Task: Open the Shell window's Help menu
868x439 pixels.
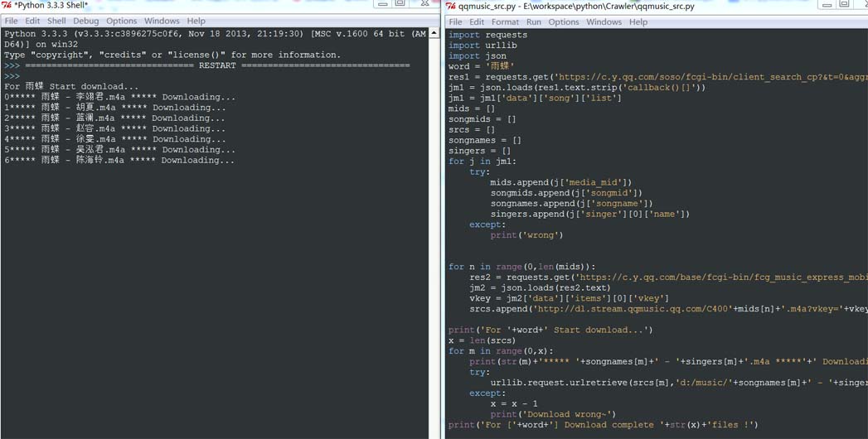Action: click(x=196, y=21)
